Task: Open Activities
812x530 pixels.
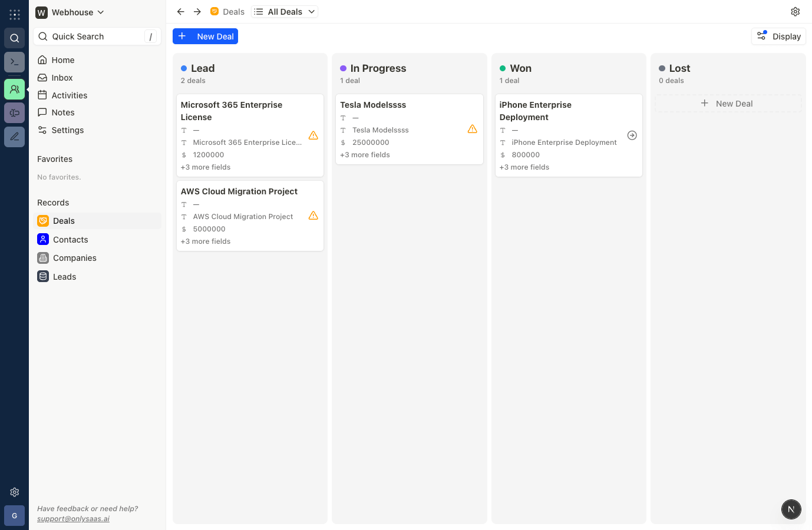Action: [97, 95]
